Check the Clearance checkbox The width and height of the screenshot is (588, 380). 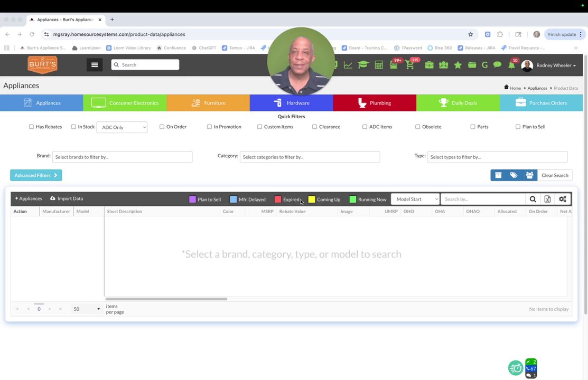click(x=315, y=127)
